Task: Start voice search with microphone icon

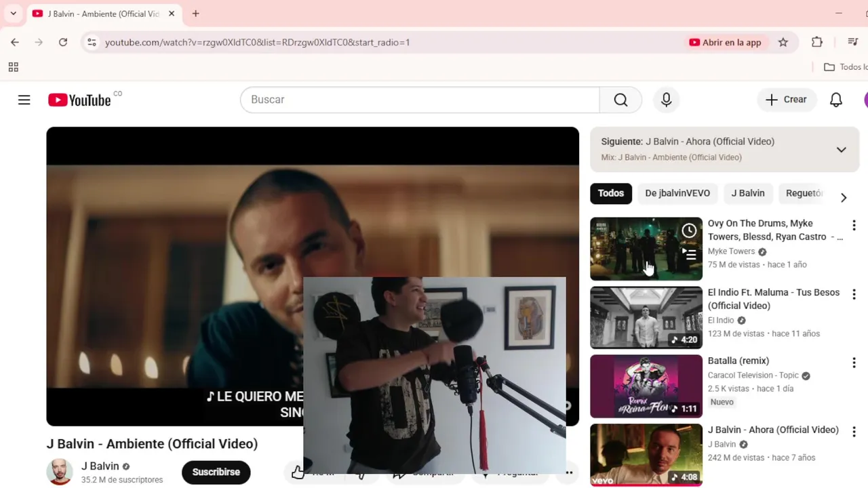Action: (666, 100)
